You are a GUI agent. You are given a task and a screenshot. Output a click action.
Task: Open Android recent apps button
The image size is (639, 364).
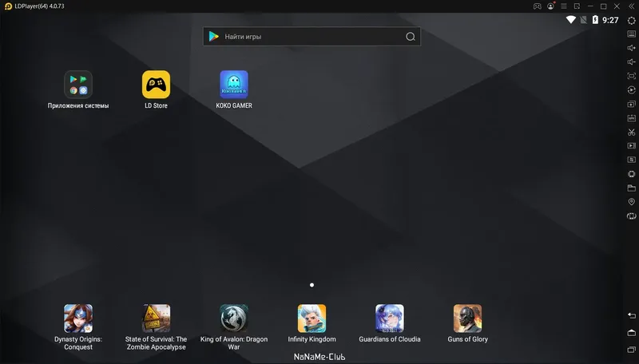click(x=631, y=350)
